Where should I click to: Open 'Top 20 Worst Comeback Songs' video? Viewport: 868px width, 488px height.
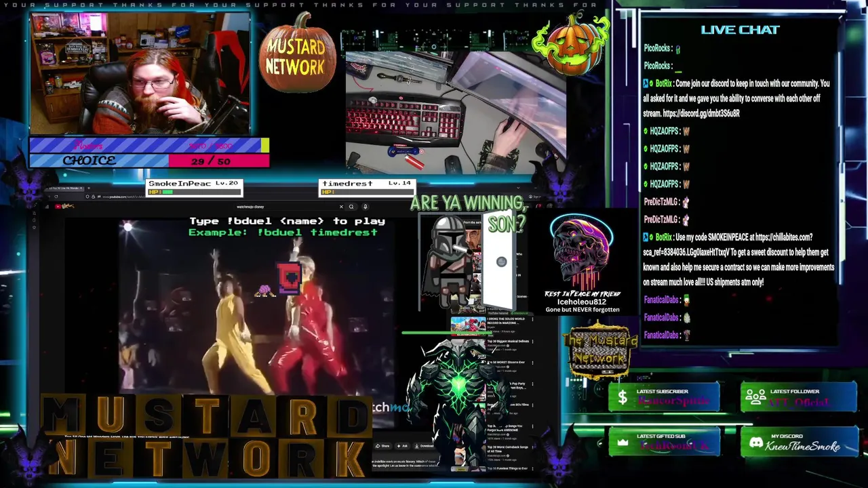pyautogui.click(x=507, y=449)
